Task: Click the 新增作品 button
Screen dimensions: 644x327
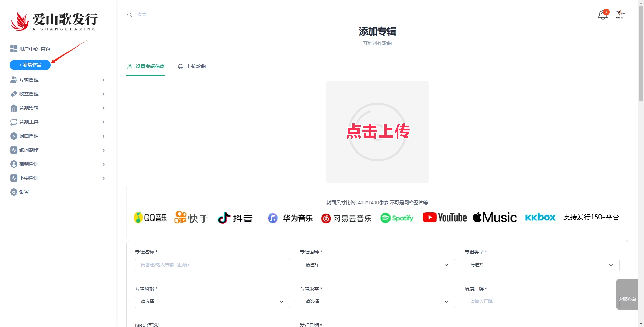Action: tap(30, 65)
